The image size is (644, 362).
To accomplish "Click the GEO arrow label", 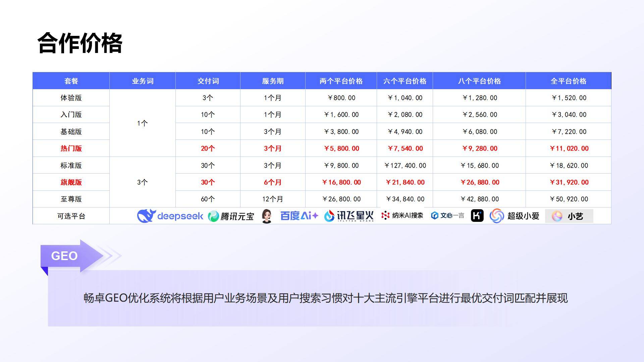I will 64,256.
